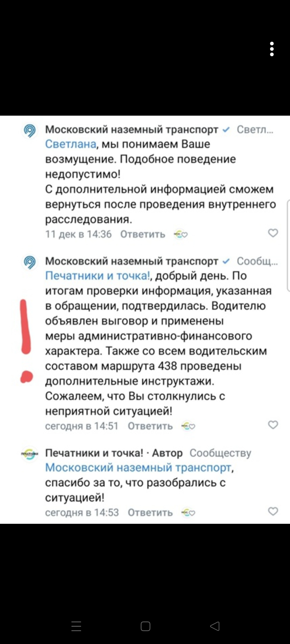Screen dimensions: 290x644
Task: Reply to the сегодня 14:51 comment
Action: point(150,426)
